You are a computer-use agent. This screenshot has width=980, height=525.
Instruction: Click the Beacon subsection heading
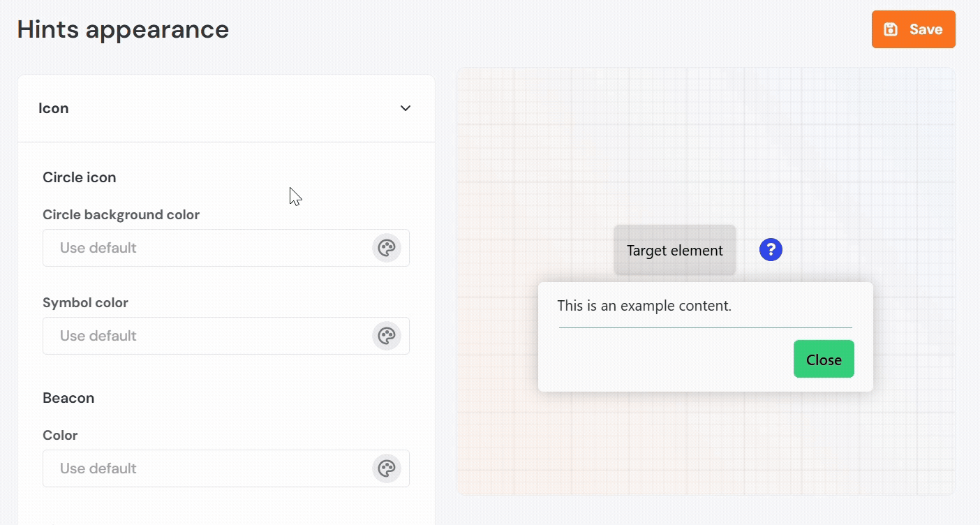[x=68, y=398]
